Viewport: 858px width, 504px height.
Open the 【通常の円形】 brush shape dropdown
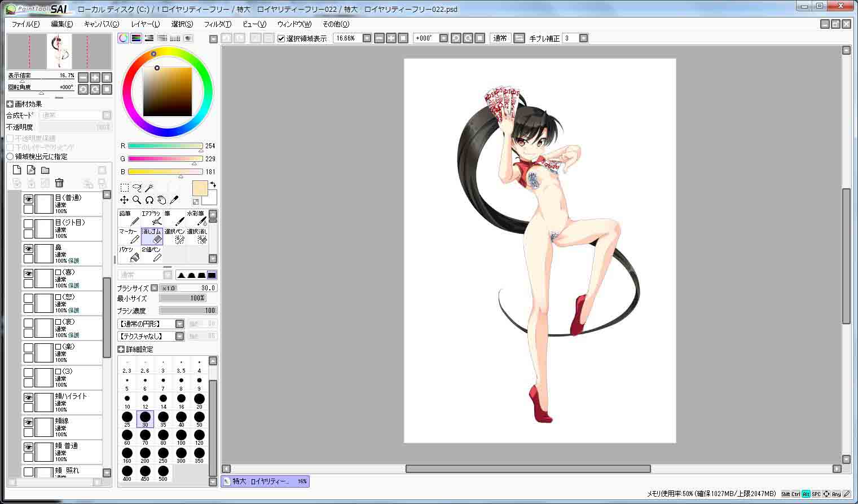(x=179, y=324)
